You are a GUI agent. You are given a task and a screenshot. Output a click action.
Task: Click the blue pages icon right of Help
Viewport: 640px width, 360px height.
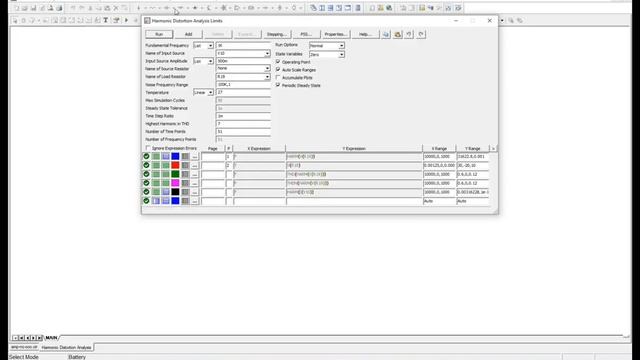click(x=386, y=34)
